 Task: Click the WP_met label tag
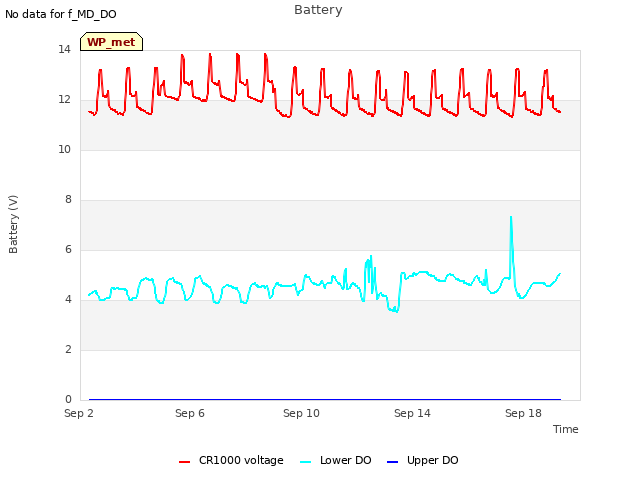pos(111,42)
